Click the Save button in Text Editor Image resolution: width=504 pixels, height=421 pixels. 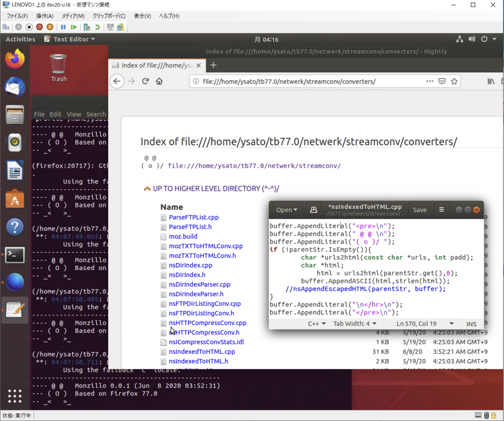[419, 210]
